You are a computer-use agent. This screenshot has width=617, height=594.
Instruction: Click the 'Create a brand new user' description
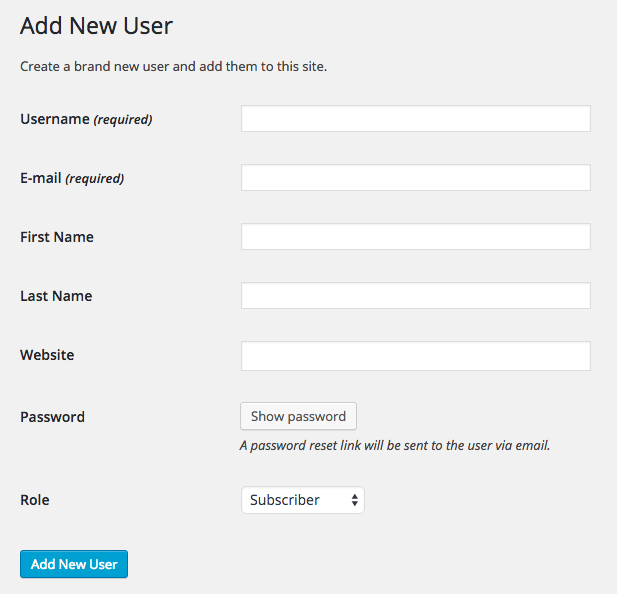[x=174, y=68]
